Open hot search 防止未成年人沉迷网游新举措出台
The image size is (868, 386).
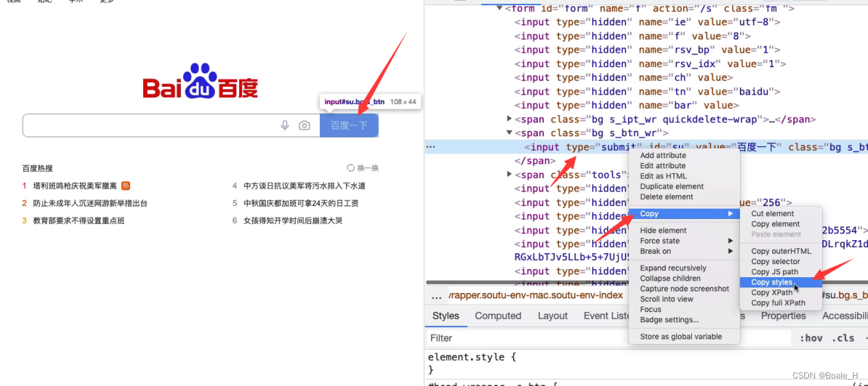[90, 203]
